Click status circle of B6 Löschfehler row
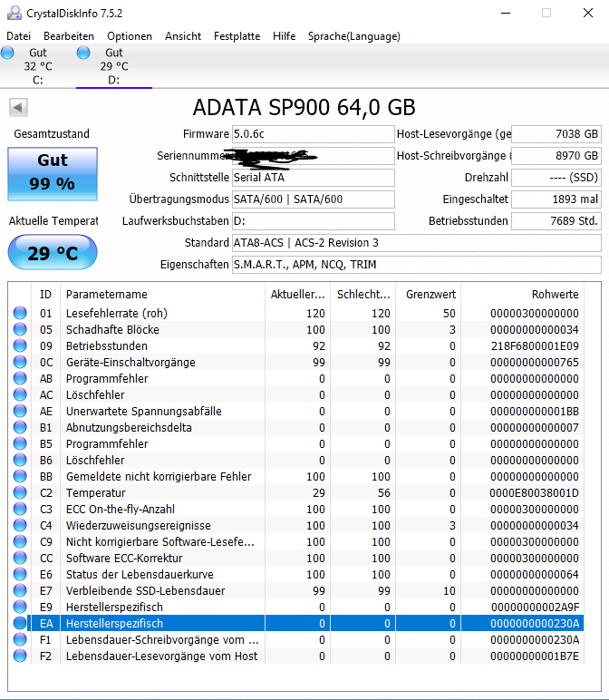Image resolution: width=609 pixels, height=700 pixels. [x=20, y=460]
